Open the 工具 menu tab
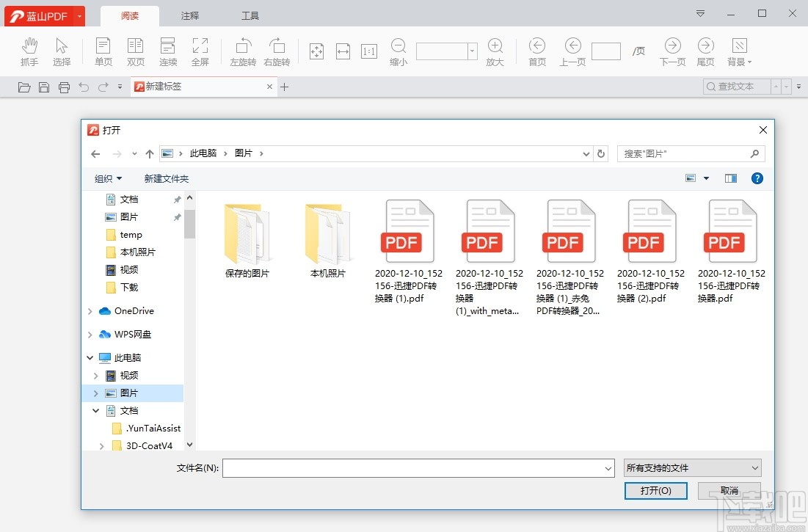808x532 pixels. click(250, 15)
